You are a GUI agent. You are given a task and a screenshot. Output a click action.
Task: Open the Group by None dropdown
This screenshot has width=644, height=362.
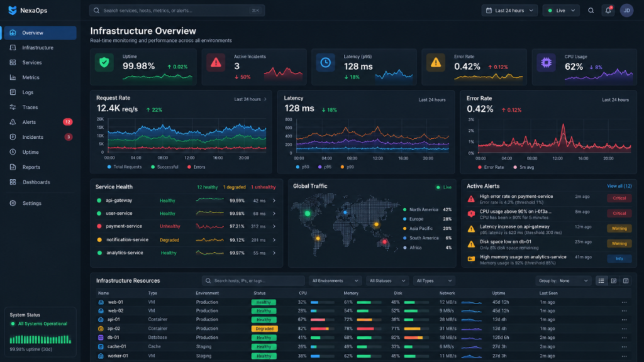click(564, 281)
